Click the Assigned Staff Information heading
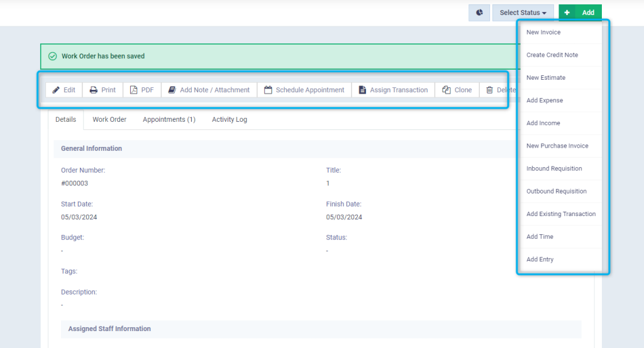The height and width of the screenshot is (348, 644). point(109,329)
